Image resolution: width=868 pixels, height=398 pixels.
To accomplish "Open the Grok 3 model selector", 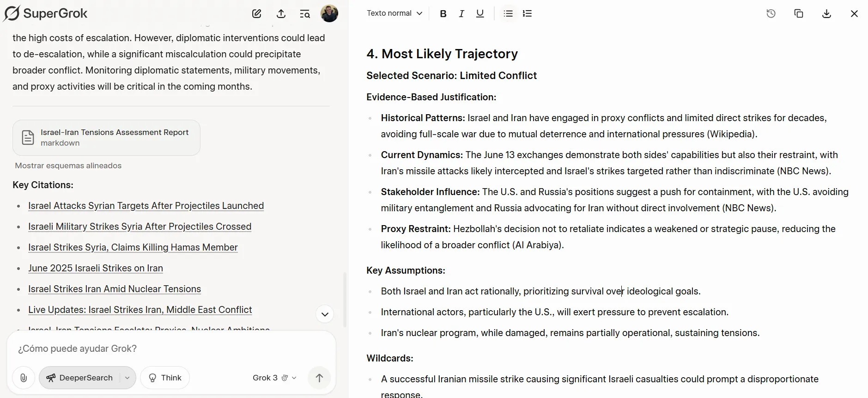I will tap(274, 378).
